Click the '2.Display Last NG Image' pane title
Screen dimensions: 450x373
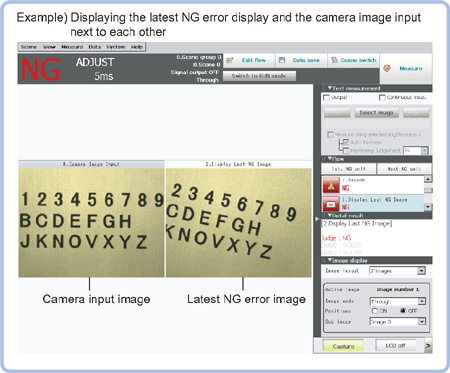238,164
